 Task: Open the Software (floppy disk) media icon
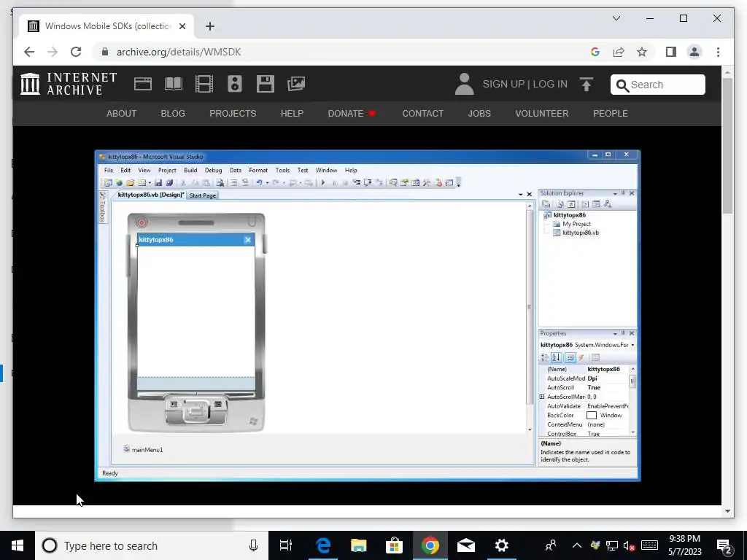pyautogui.click(x=266, y=84)
